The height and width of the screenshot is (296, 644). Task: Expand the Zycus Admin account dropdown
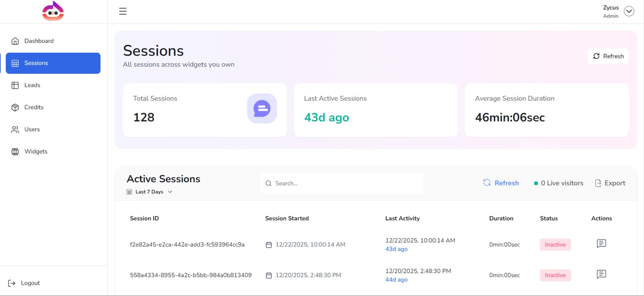(629, 11)
